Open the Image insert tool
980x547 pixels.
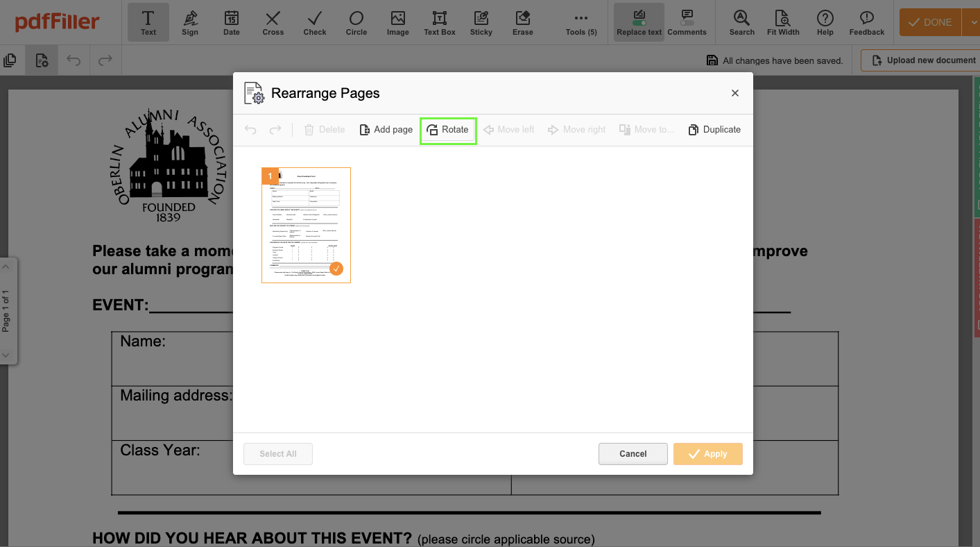[397, 22]
